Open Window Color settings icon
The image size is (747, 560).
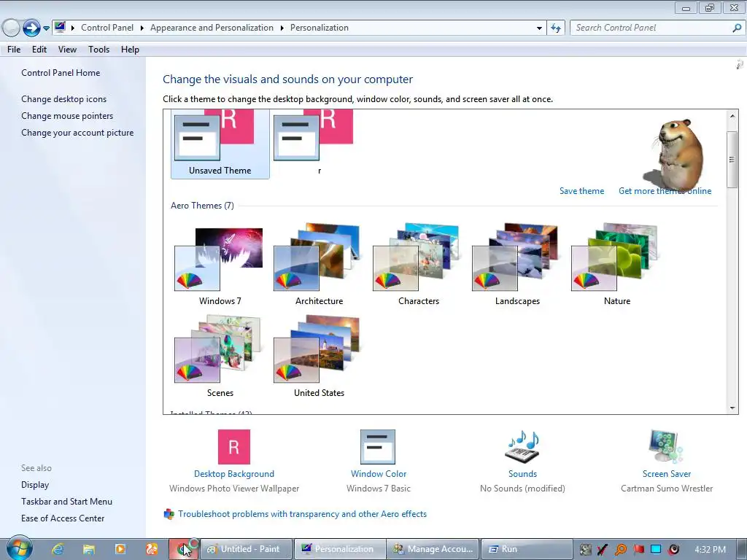coord(378,447)
